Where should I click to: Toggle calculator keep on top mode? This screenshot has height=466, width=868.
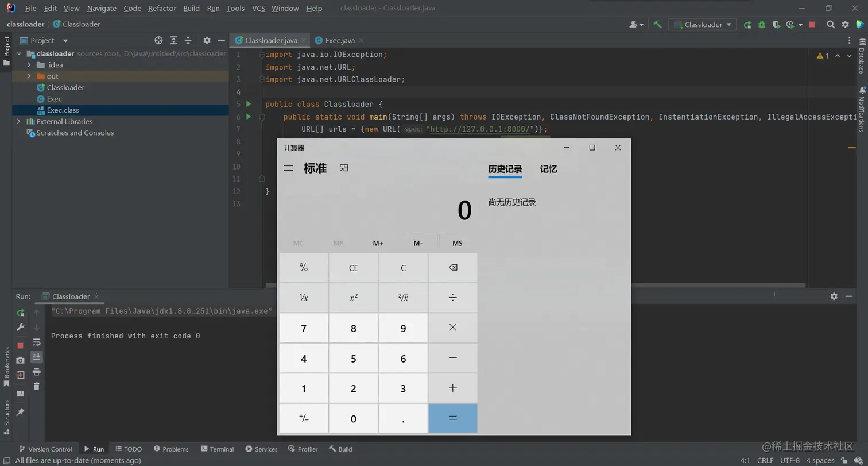click(x=344, y=168)
